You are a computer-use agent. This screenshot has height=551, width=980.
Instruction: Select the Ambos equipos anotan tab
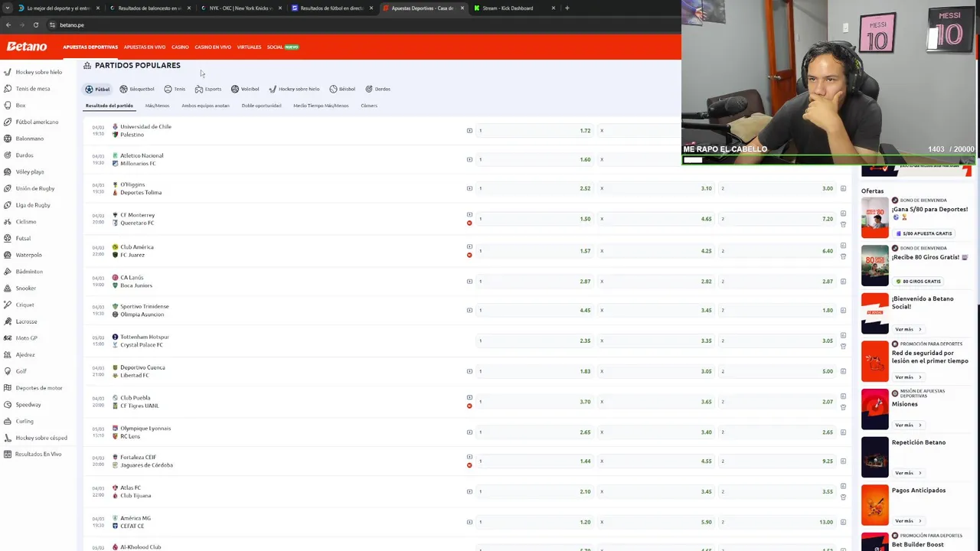[x=205, y=106]
